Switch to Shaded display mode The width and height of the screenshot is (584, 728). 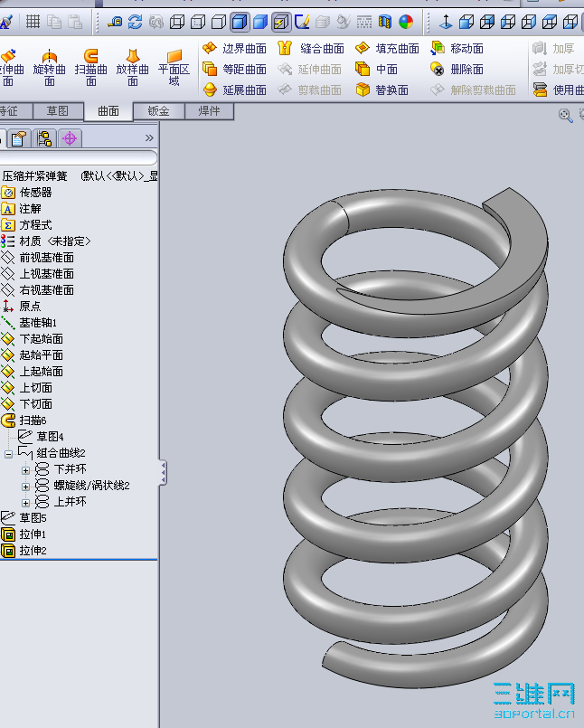pos(260,22)
